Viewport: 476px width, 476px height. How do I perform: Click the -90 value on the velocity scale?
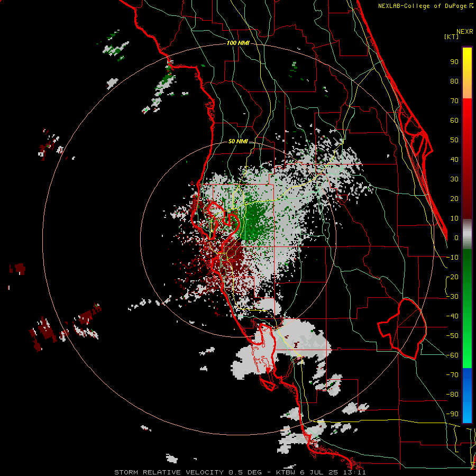coord(452,414)
